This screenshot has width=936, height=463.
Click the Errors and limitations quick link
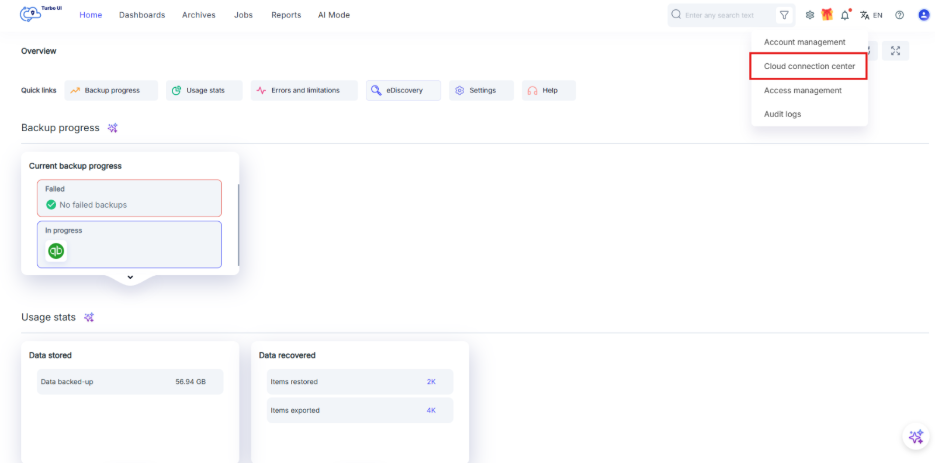[x=298, y=90]
